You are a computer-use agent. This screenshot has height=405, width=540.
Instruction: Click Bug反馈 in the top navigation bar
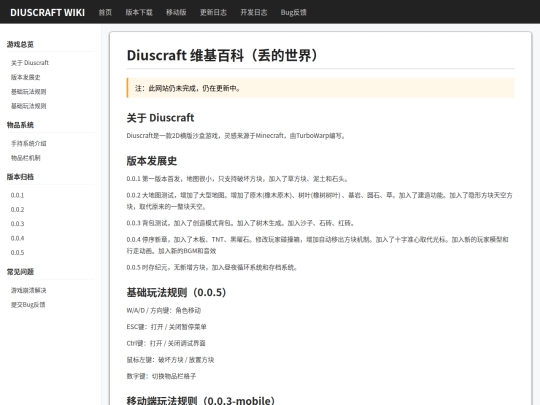(x=293, y=12)
